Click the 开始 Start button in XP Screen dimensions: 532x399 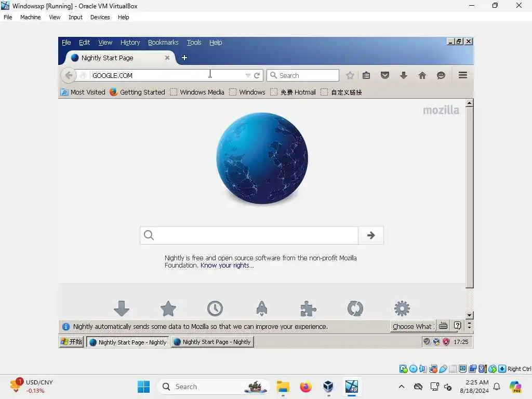point(71,342)
